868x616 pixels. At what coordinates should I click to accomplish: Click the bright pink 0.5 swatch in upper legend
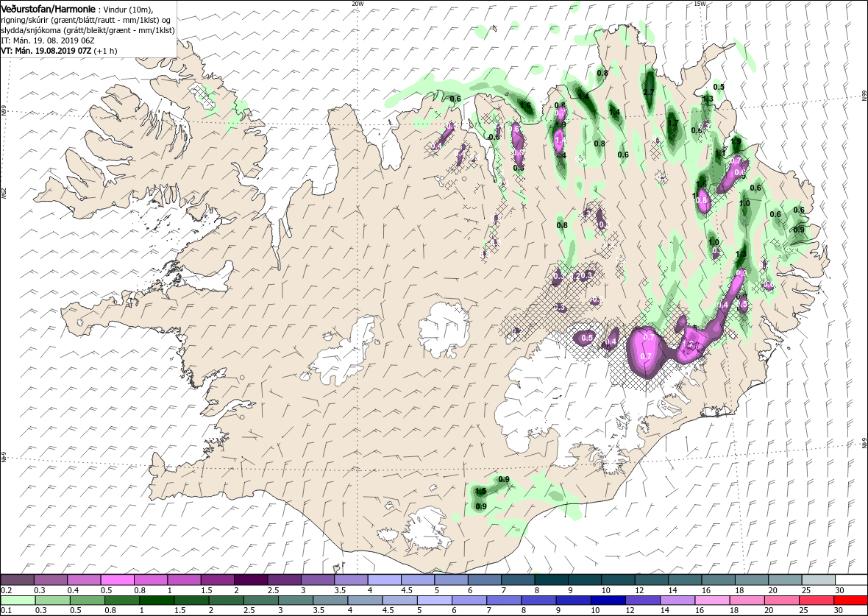click(118, 579)
